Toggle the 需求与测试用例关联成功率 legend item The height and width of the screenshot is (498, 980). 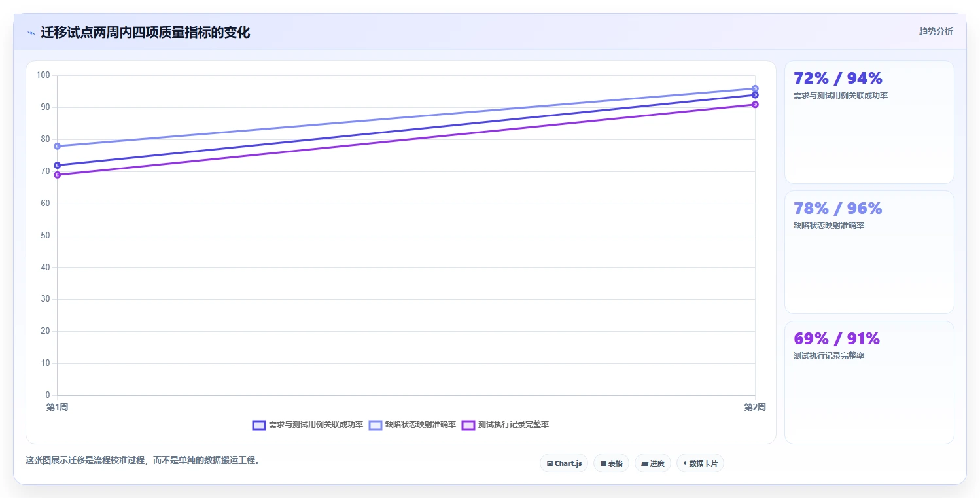(307, 425)
